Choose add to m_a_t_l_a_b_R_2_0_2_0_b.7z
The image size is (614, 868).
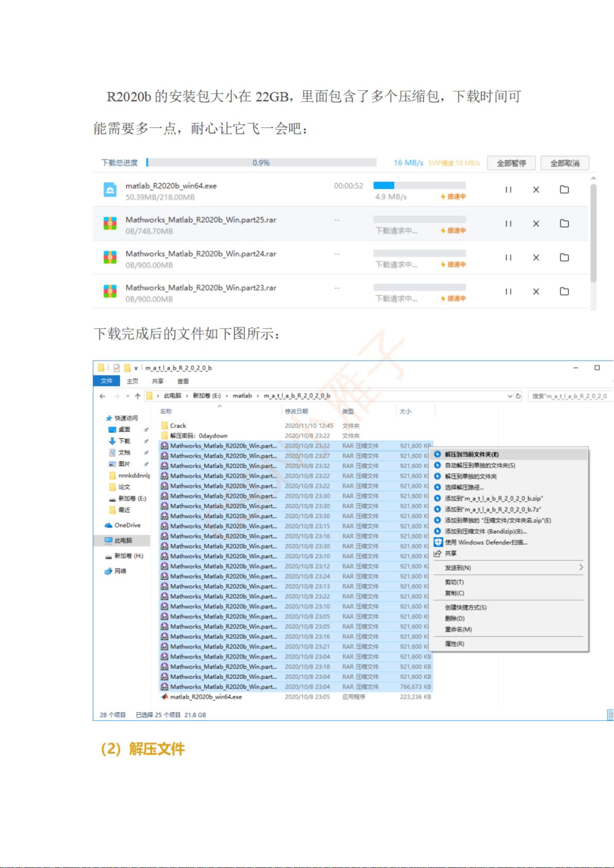point(509,509)
